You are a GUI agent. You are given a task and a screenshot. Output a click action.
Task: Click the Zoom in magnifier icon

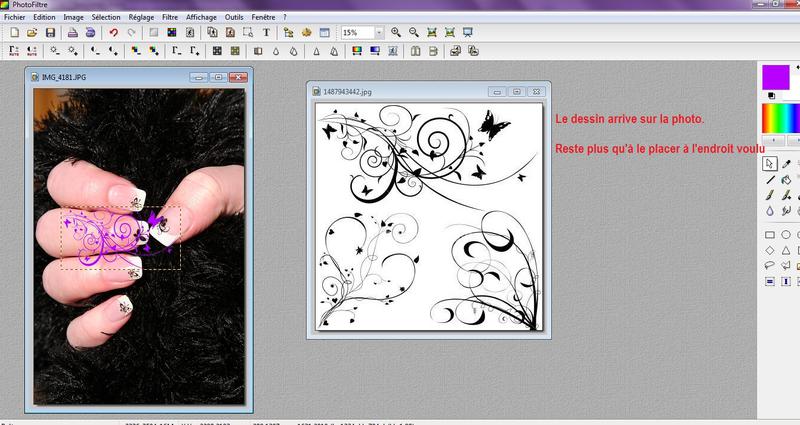398,33
